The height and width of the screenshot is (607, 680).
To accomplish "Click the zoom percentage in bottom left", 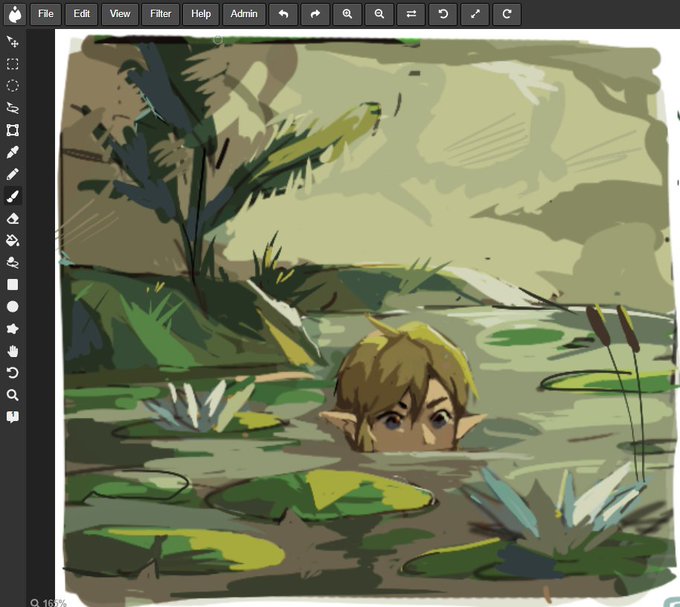I will (49, 602).
